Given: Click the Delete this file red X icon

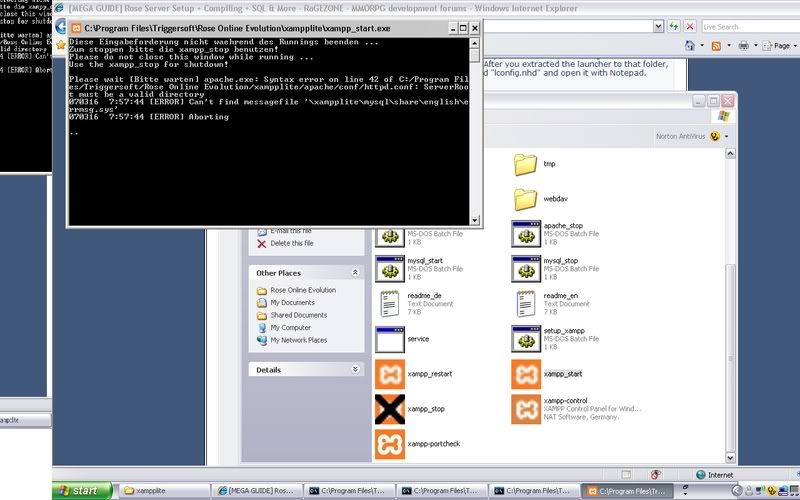Looking at the screenshot, I should coord(262,244).
